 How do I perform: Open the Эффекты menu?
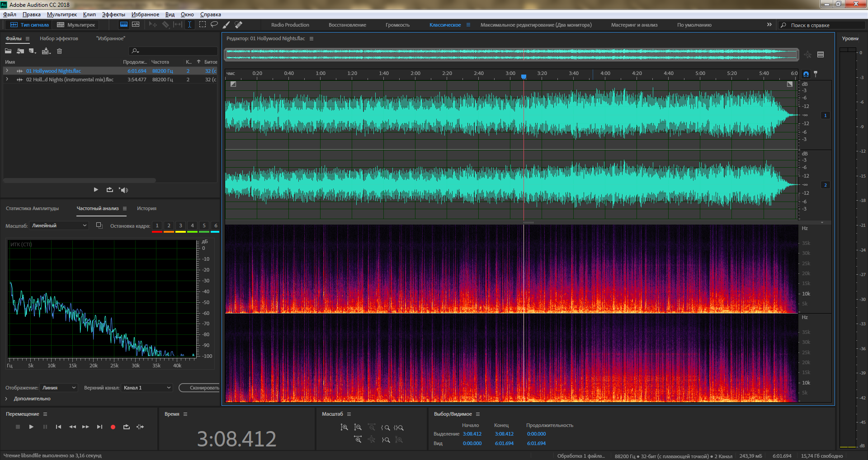(x=113, y=14)
